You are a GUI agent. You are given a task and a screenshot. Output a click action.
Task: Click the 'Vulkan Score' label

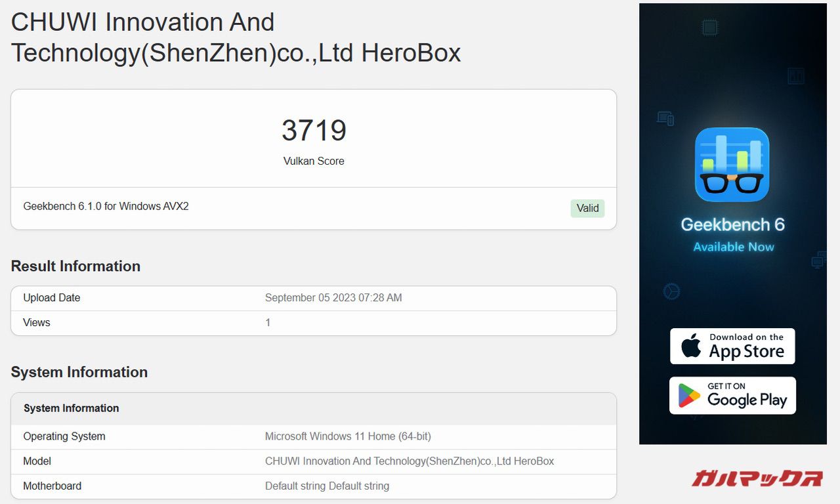tap(314, 161)
